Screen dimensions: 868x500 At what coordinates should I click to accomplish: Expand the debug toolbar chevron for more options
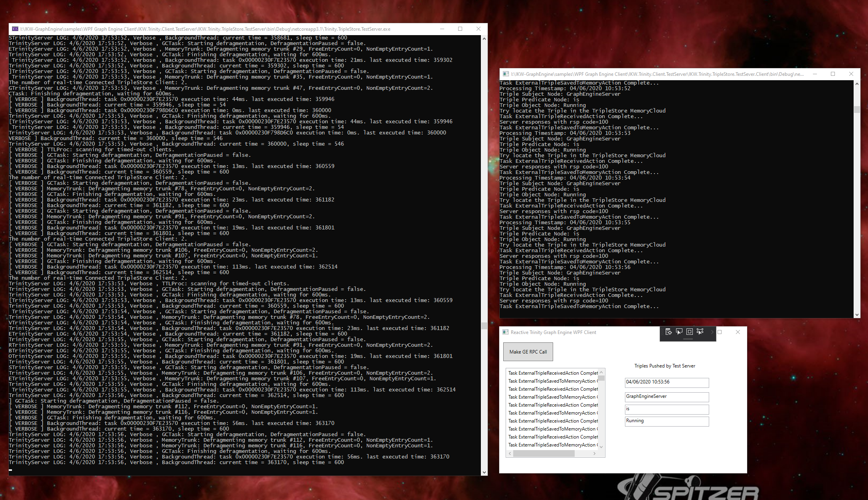click(712, 332)
